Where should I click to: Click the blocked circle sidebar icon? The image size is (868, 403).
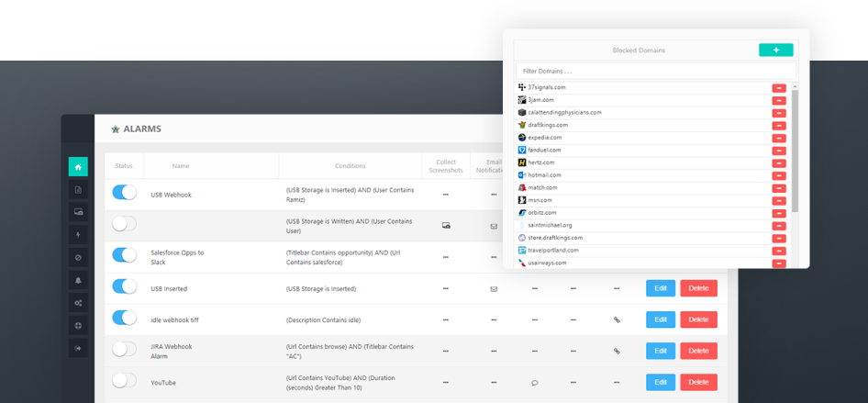(x=78, y=258)
